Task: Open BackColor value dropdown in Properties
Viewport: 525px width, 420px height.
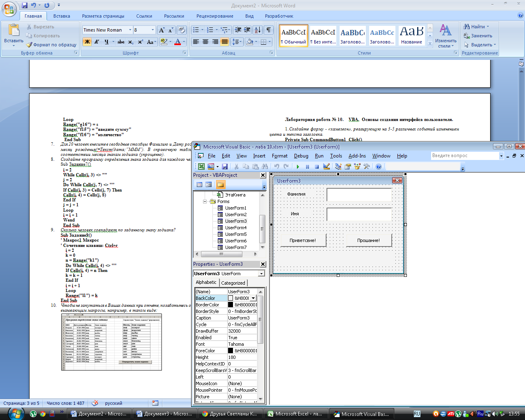Action: [253, 298]
